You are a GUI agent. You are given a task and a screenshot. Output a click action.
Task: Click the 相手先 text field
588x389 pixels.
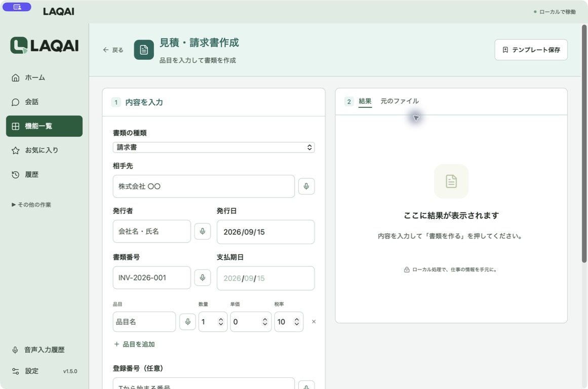[204, 186]
